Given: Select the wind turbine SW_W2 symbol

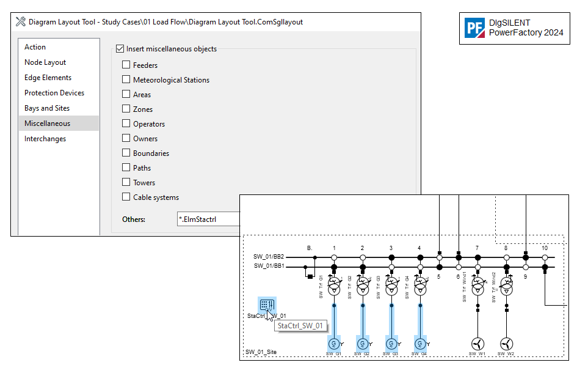Looking at the screenshot, I should (x=506, y=344).
